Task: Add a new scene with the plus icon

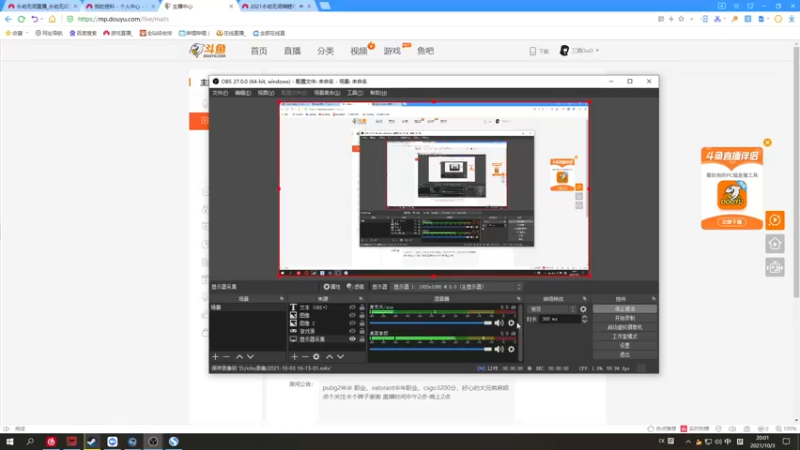Action: (x=215, y=357)
